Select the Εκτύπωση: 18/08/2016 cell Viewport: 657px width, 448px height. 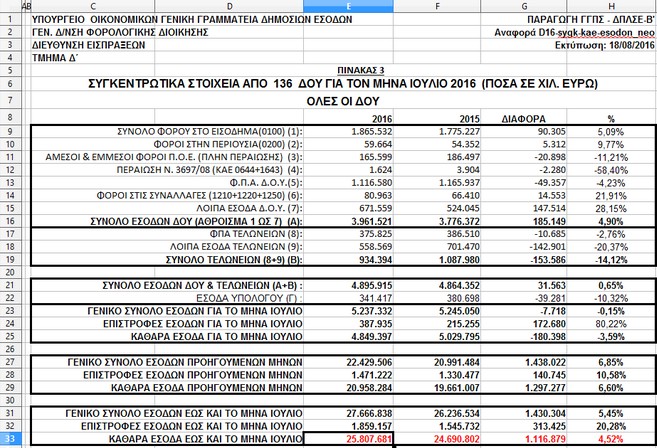[605, 45]
